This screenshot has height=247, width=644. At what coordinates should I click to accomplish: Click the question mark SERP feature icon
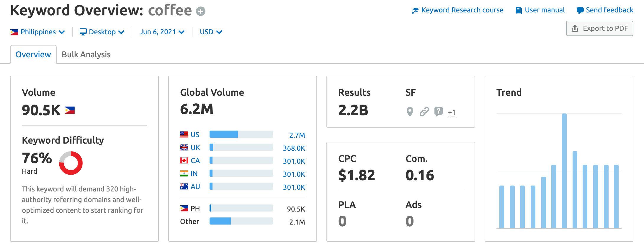point(438,111)
